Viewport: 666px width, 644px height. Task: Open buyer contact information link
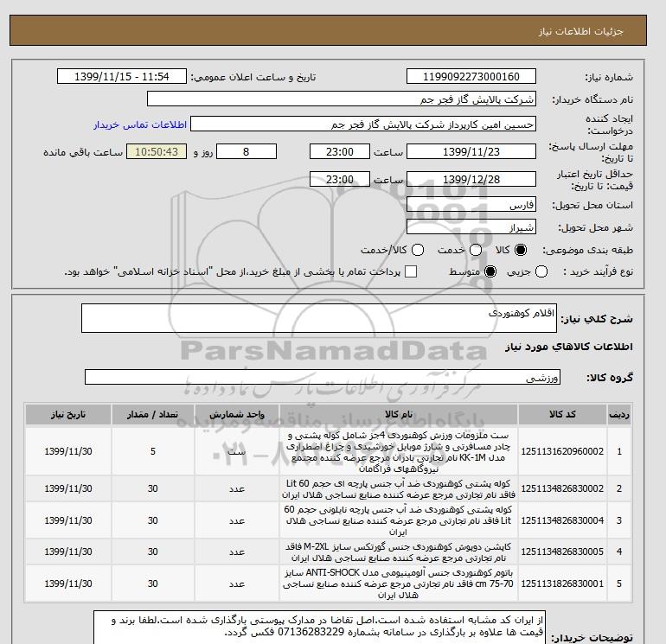pyautogui.click(x=140, y=124)
